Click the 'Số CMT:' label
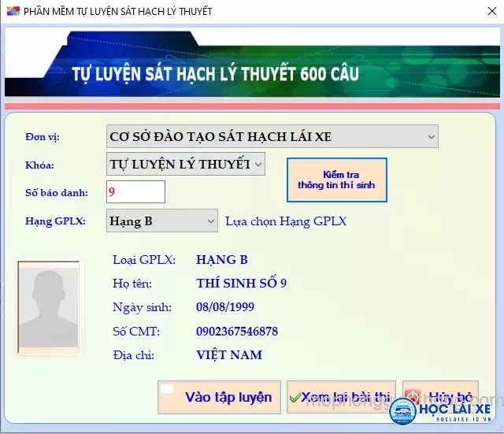Screen dimensions: 504x434 [x=136, y=331]
